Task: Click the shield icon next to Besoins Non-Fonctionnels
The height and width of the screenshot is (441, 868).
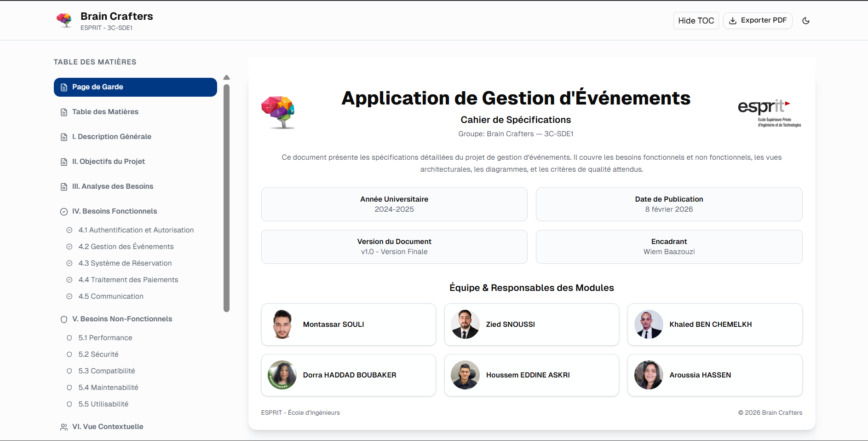Action: coord(63,319)
